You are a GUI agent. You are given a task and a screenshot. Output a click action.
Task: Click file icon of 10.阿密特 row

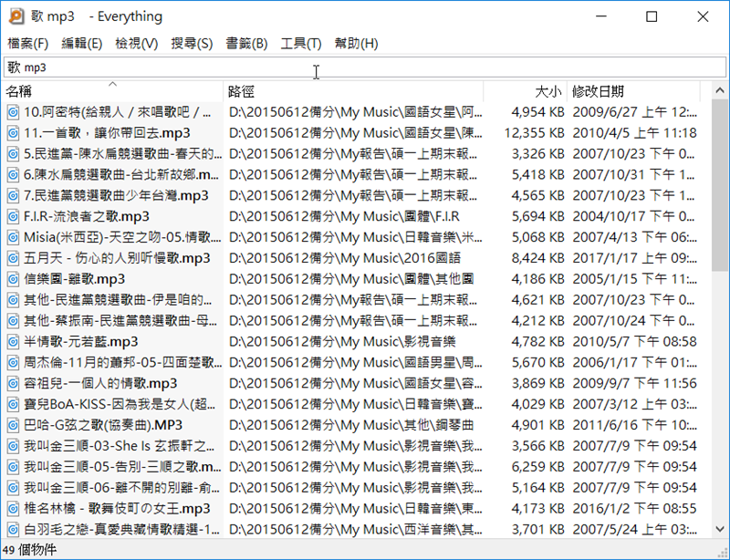point(14,112)
